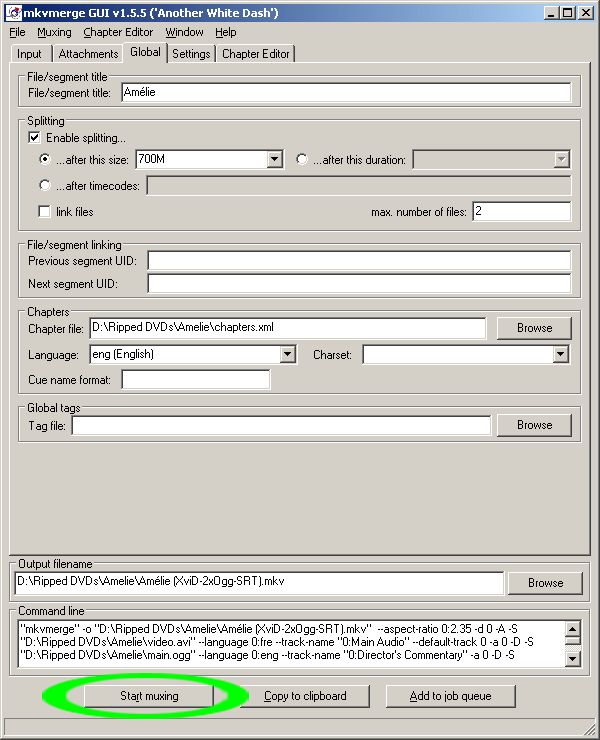The height and width of the screenshot is (740, 600).
Task: Click the Next segment UID field
Action: (359, 284)
